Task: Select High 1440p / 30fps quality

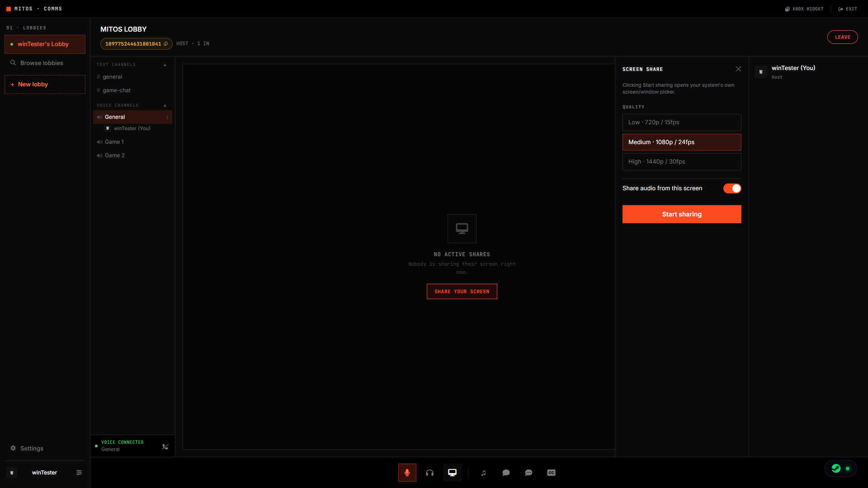Action: click(682, 162)
